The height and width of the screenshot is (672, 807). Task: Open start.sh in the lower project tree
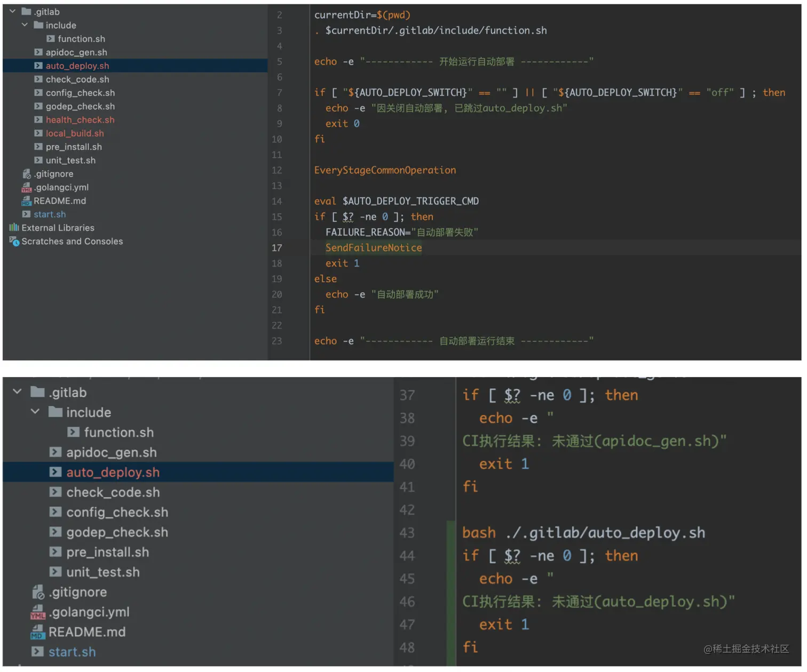(x=72, y=652)
